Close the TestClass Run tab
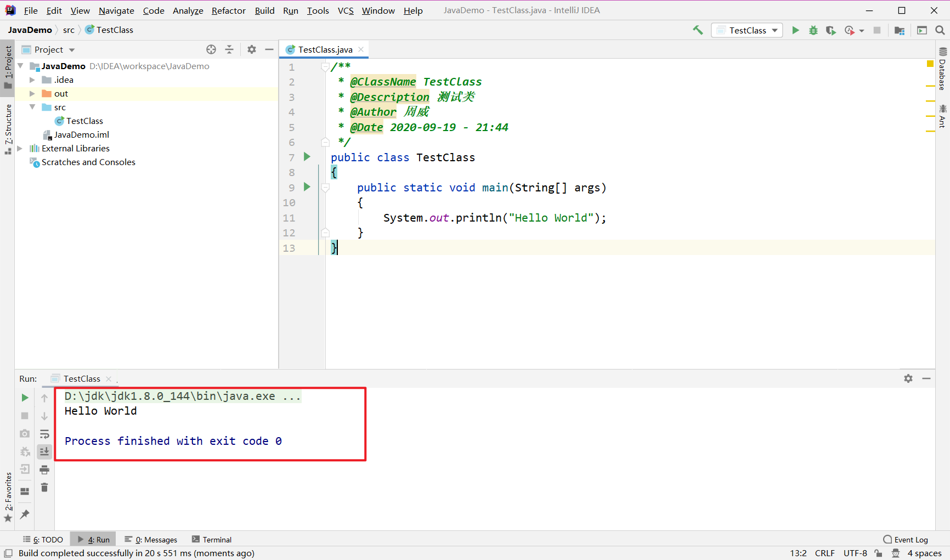Image resolution: width=950 pixels, height=560 pixels. (109, 378)
